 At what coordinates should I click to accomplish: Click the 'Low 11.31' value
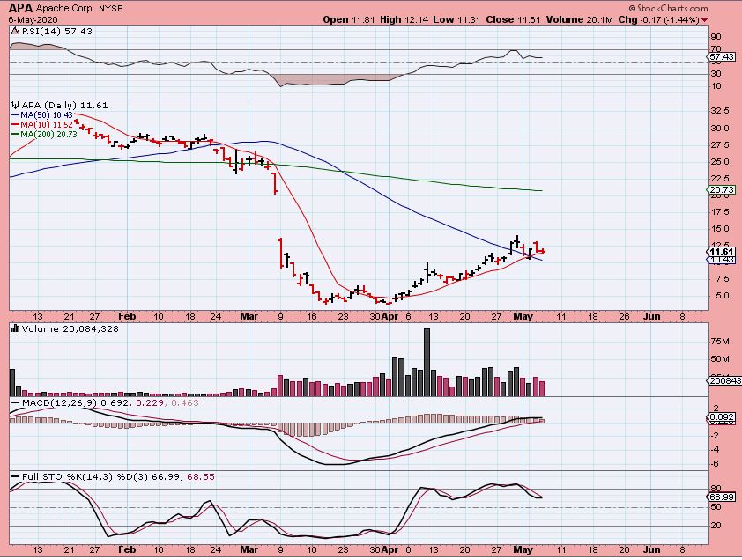pos(457,20)
